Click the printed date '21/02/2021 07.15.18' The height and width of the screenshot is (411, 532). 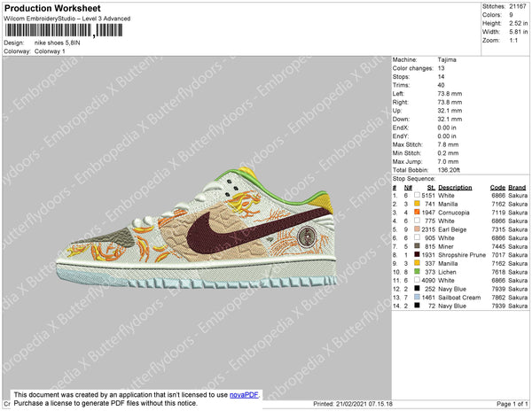click(364, 404)
